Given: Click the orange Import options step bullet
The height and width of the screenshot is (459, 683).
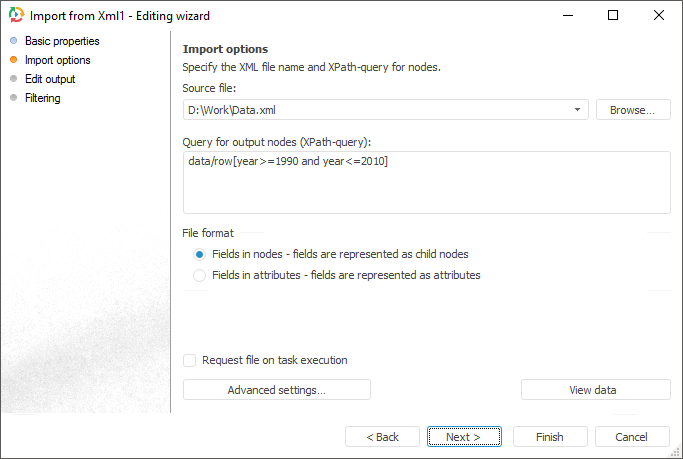Looking at the screenshot, I should (x=13, y=60).
